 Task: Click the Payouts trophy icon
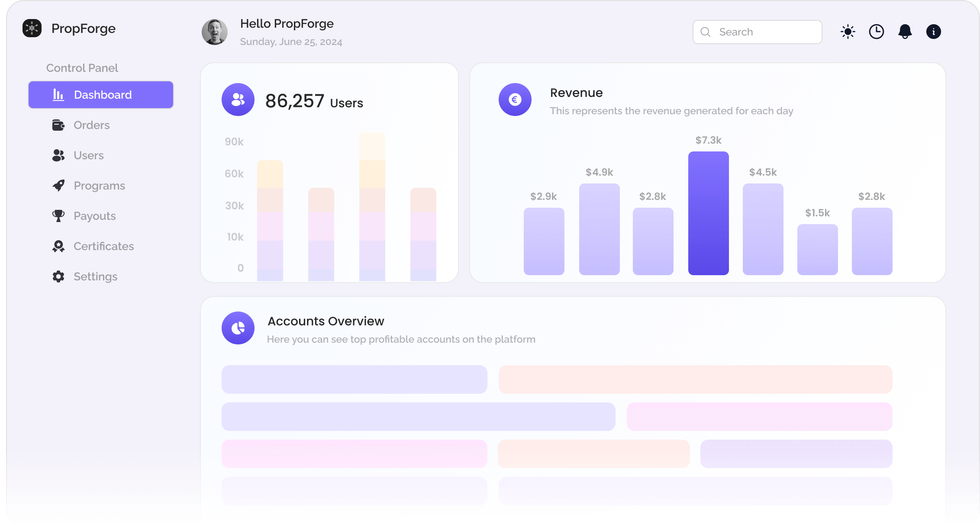[58, 215]
